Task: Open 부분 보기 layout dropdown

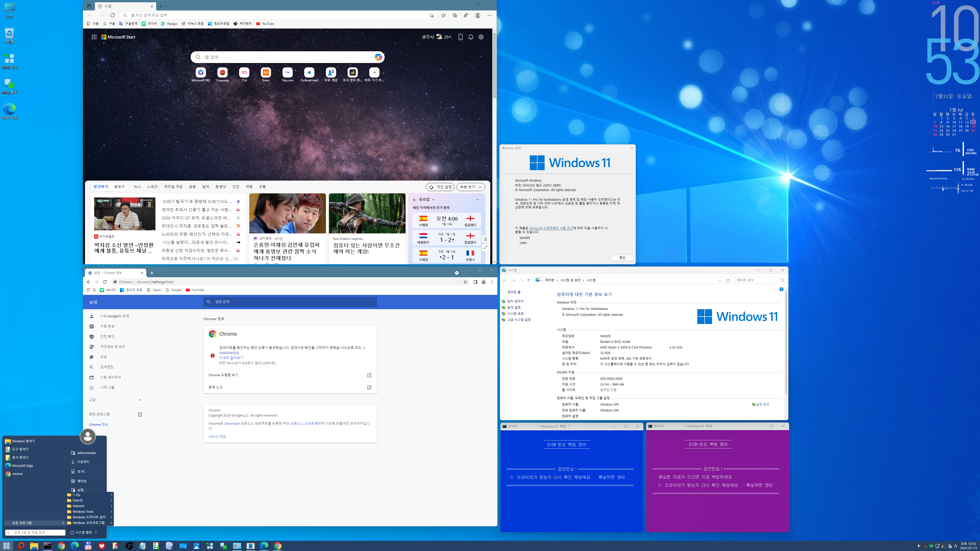Action: coord(471,187)
